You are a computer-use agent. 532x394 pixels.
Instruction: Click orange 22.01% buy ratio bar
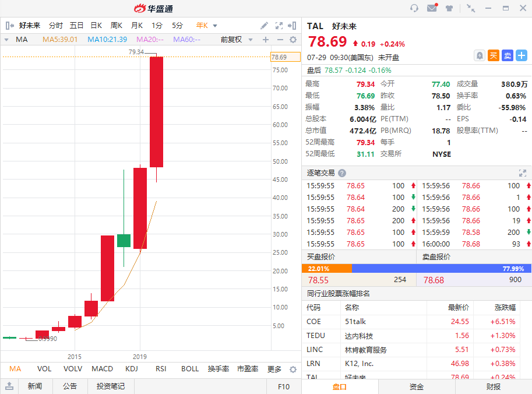[327, 269]
